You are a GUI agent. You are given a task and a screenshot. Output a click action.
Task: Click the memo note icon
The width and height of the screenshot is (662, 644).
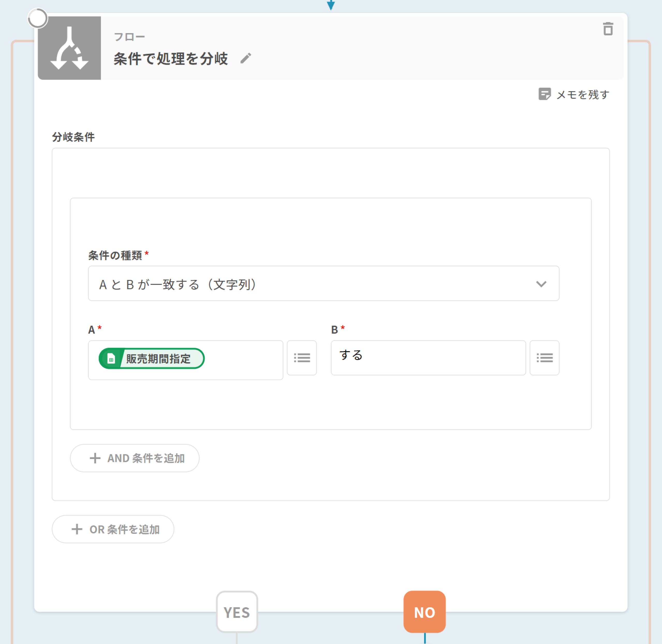click(x=544, y=94)
